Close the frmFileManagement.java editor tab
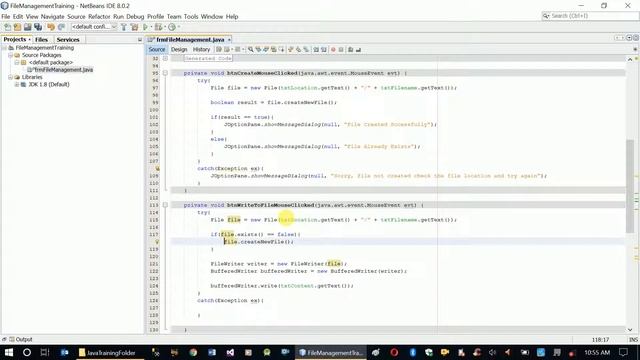 [229, 40]
